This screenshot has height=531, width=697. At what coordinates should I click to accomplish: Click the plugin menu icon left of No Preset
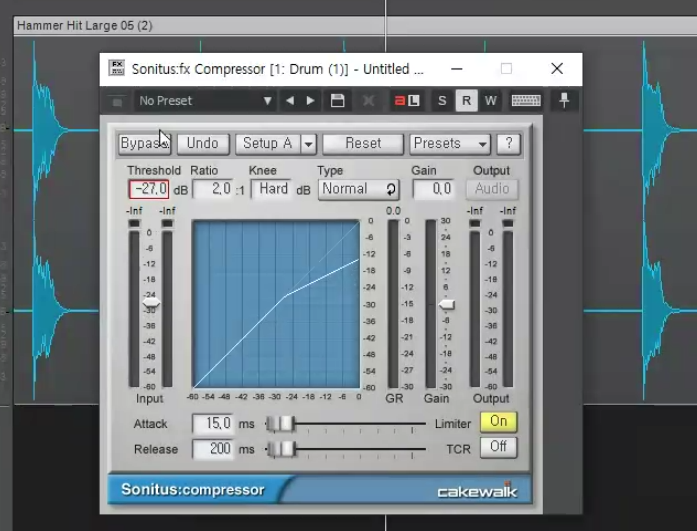pyautogui.click(x=117, y=101)
